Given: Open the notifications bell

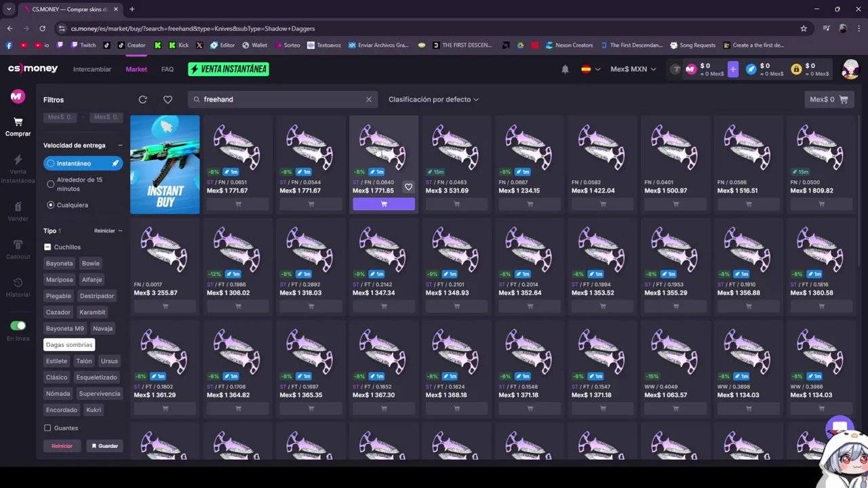Looking at the screenshot, I should [565, 69].
